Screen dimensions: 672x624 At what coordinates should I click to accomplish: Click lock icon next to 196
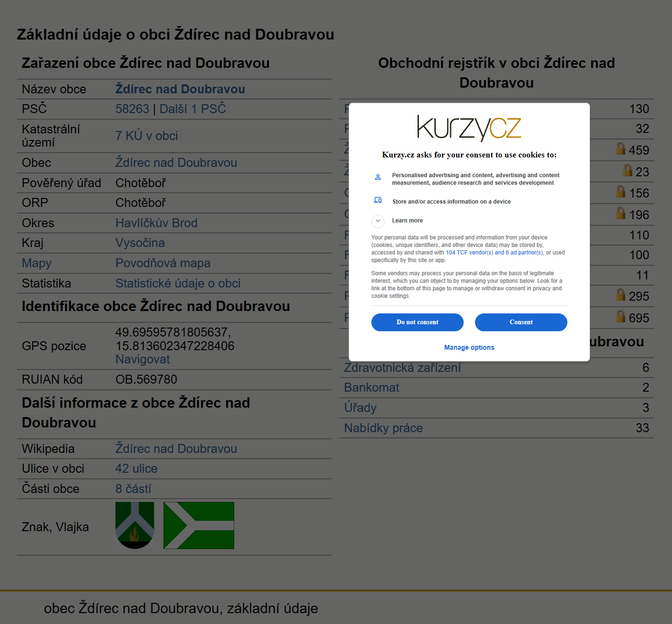coord(621,213)
